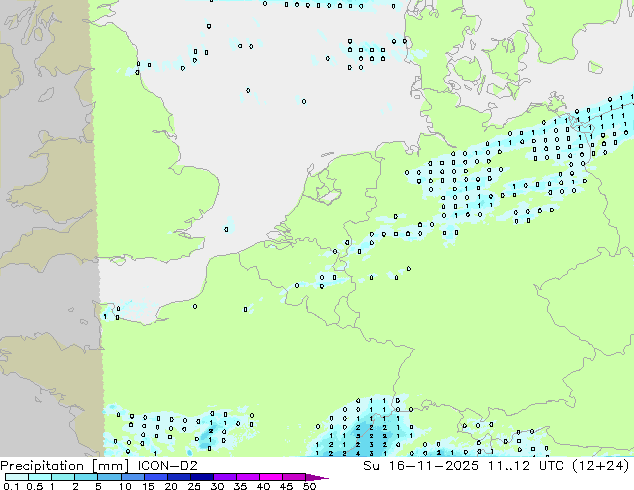Click the 'Precipitation [mm]' title text
The height and width of the screenshot is (490, 634).
point(65,466)
